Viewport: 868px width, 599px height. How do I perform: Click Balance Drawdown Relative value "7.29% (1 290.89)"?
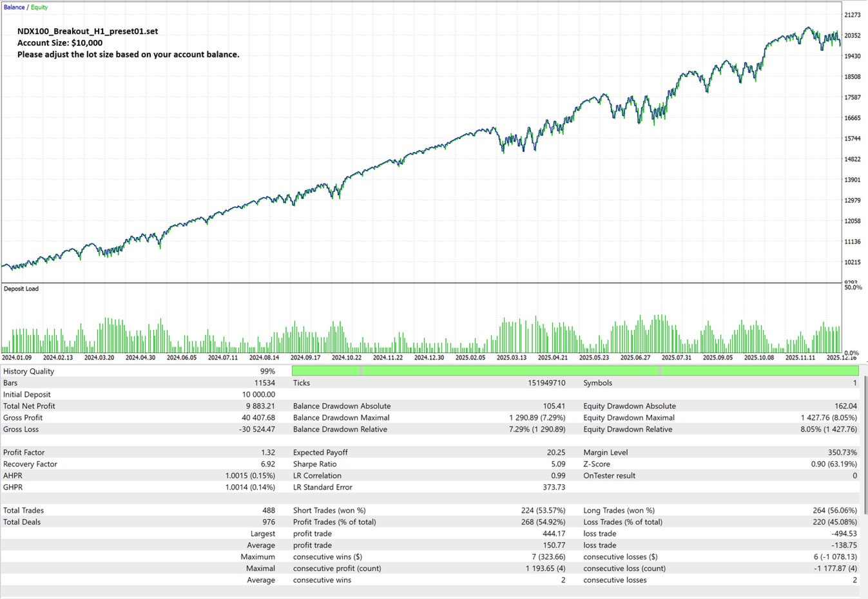(x=537, y=429)
